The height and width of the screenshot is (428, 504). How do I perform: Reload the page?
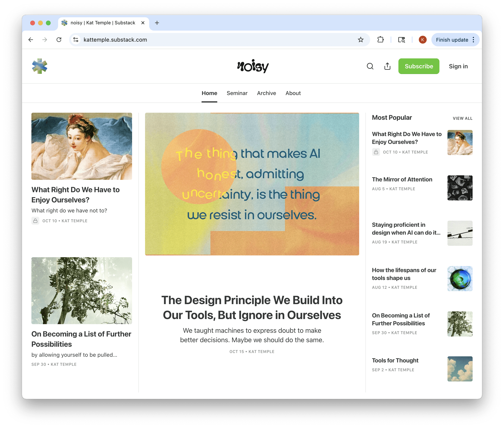[59, 39]
